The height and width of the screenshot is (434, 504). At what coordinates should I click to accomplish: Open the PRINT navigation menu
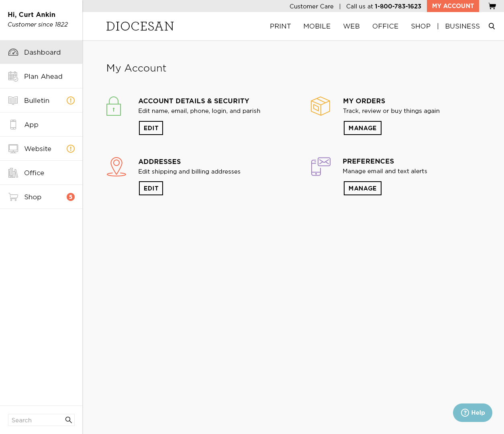point(280,26)
